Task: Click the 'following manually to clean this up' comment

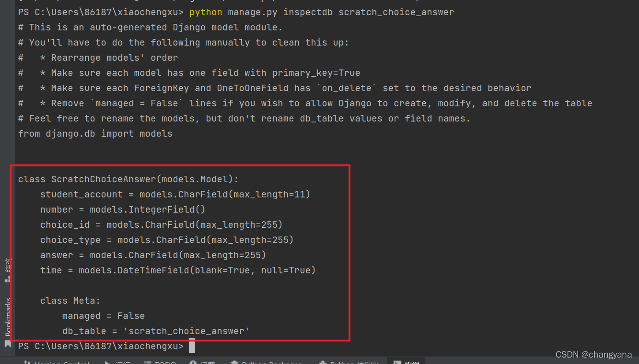Action: [184, 42]
